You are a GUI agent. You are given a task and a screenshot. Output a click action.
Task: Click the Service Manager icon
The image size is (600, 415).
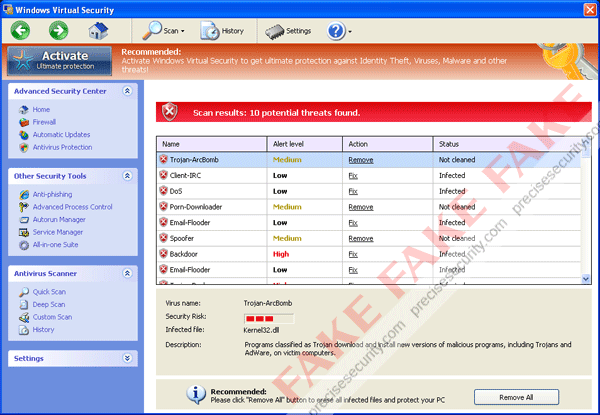pyautogui.click(x=24, y=233)
